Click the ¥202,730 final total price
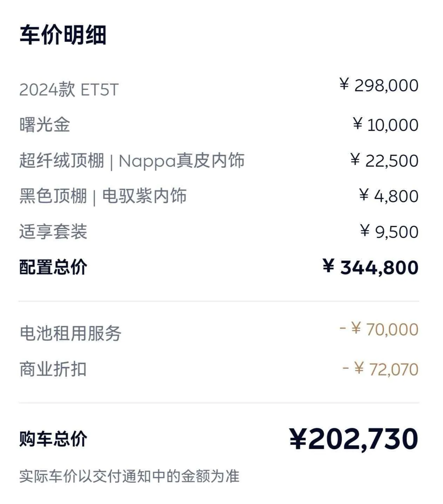This screenshot has height=504, width=443. (x=354, y=439)
